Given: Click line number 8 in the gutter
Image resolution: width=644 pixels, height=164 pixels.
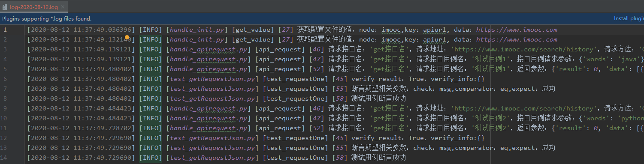Looking at the screenshot, I should click(x=5, y=98).
